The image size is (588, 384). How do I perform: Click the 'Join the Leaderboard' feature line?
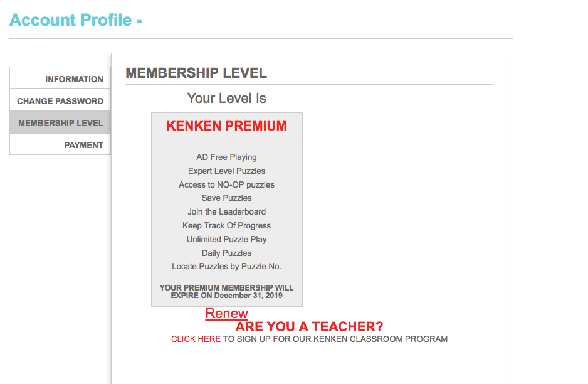pyautogui.click(x=226, y=211)
